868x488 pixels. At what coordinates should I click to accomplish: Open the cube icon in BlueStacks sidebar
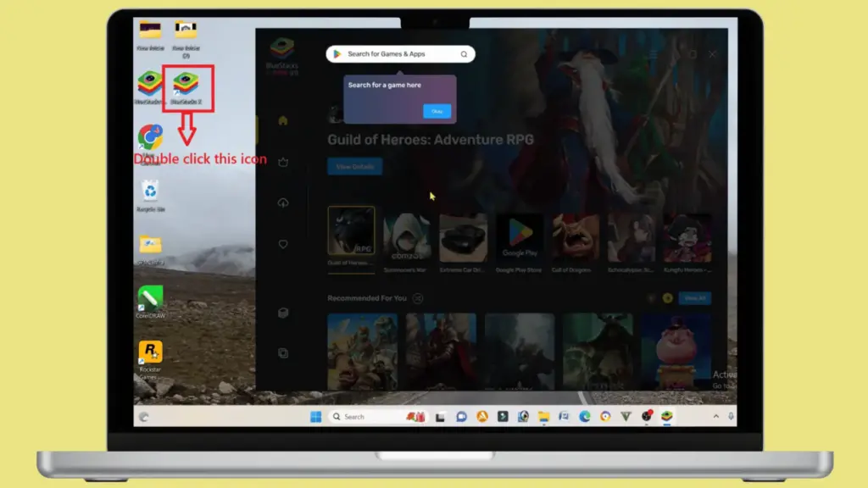pos(283,313)
